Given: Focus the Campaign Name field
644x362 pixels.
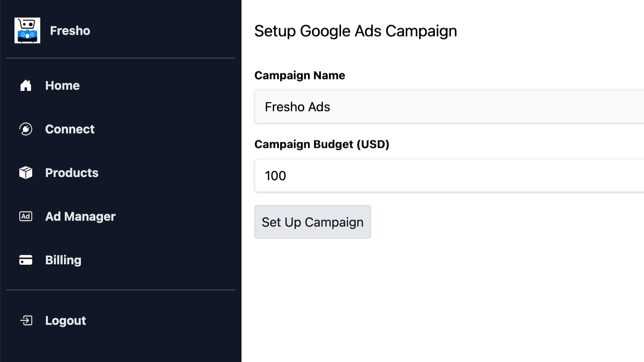Looking at the screenshot, I should (x=449, y=107).
